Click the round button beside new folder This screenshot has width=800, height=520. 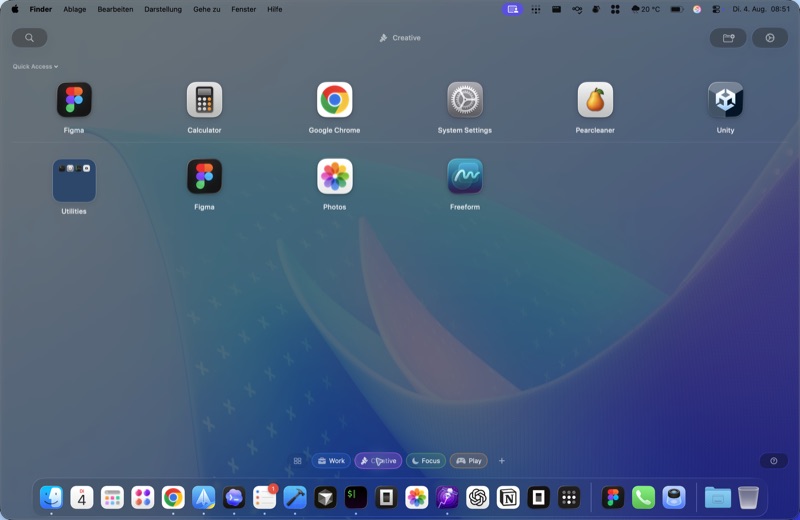click(x=770, y=38)
